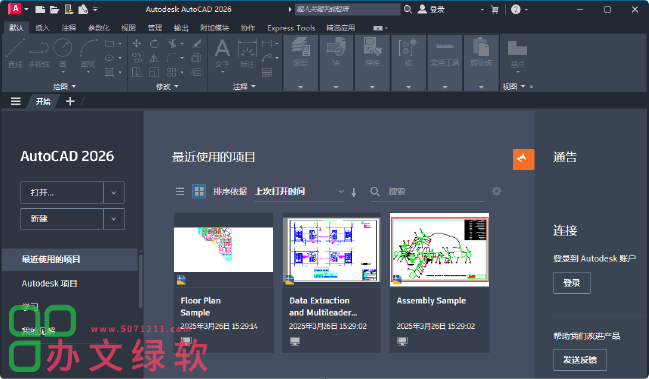The image size is (649, 379).
Task: Select the Trim tool in Modify panel
Action: (x=172, y=43)
